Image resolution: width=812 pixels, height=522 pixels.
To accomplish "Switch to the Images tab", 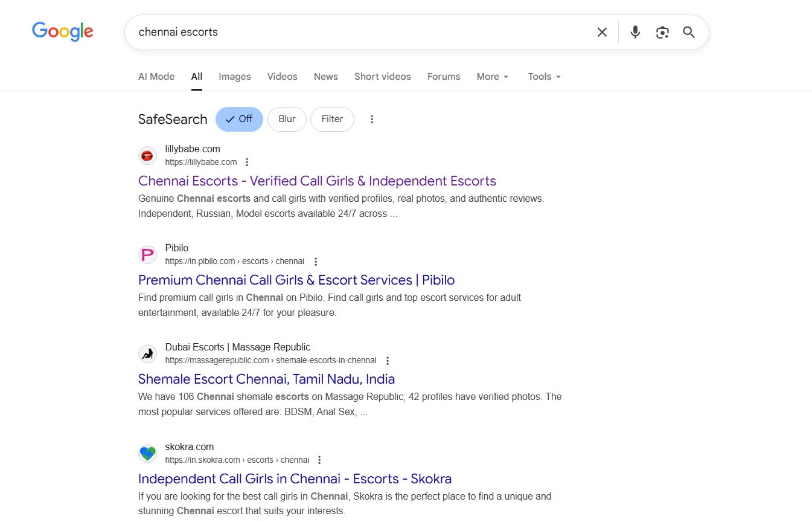I will (234, 76).
